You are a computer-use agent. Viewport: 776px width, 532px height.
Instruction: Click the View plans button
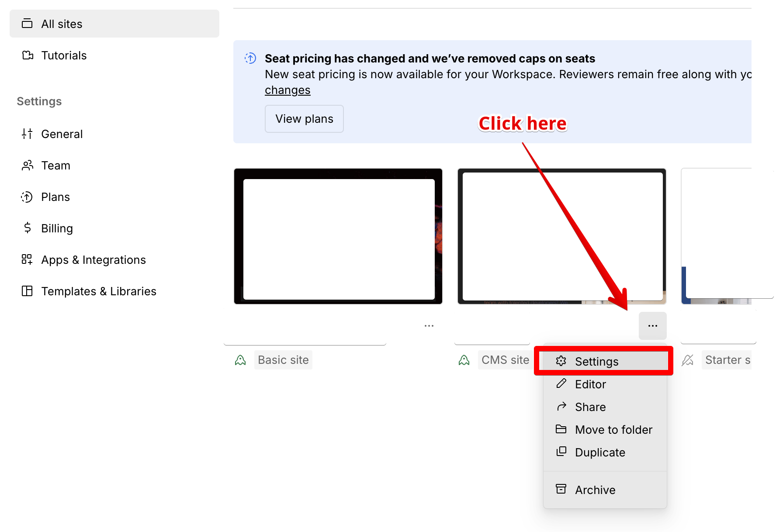pyautogui.click(x=304, y=118)
